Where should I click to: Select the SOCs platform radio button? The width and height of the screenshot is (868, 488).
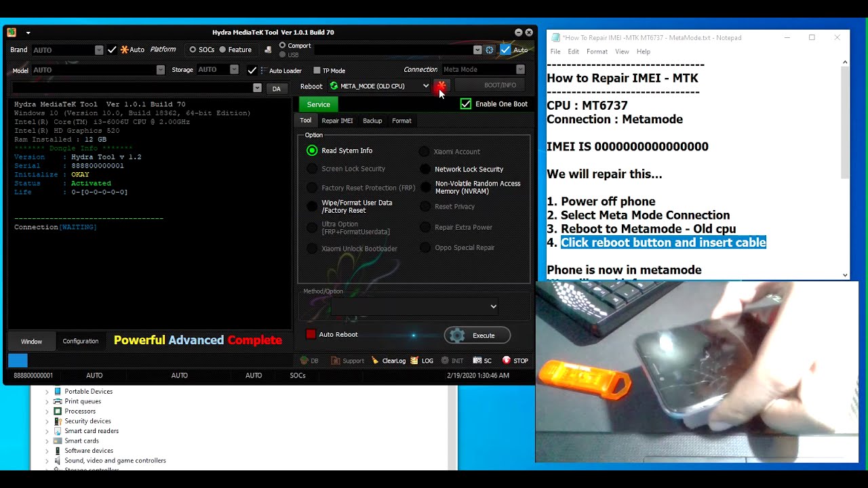click(193, 49)
